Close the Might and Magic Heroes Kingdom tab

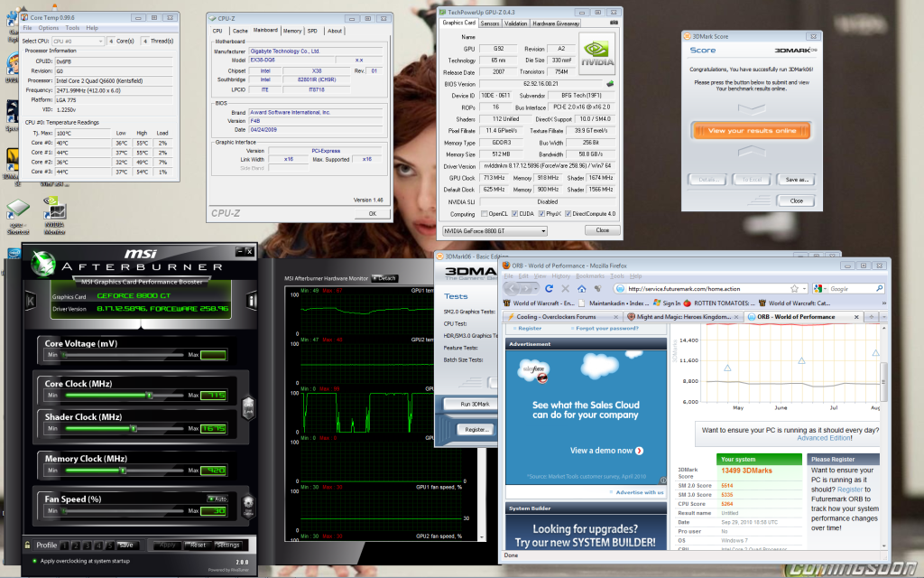click(737, 317)
